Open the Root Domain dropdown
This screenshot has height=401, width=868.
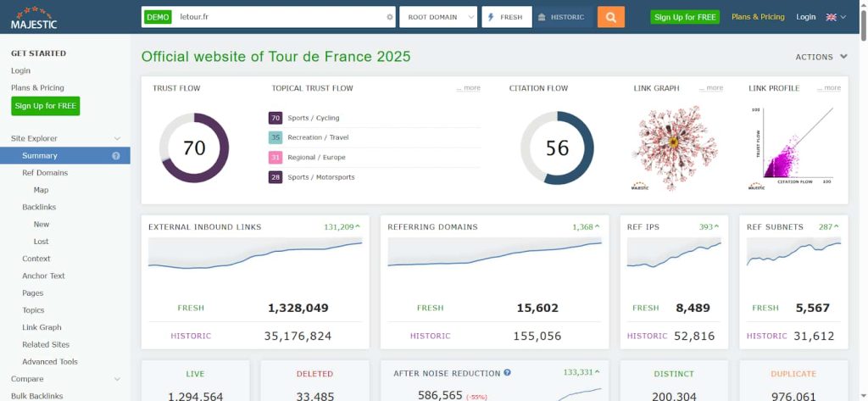click(438, 17)
